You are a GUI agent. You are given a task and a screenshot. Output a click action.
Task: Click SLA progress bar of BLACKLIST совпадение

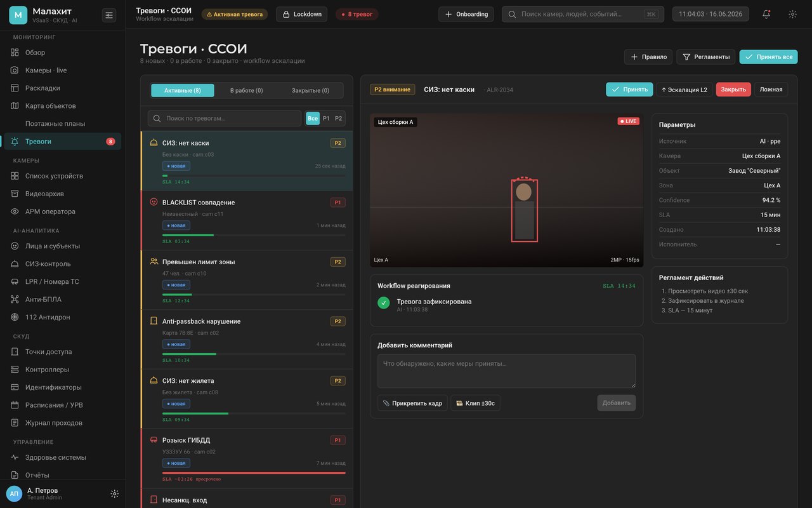click(x=254, y=235)
